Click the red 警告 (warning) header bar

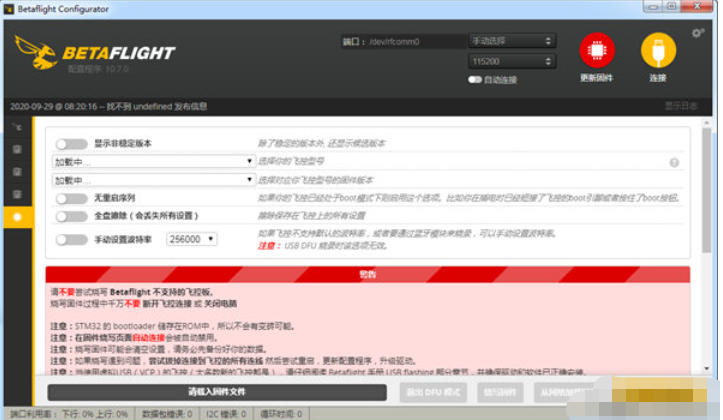coord(367,274)
